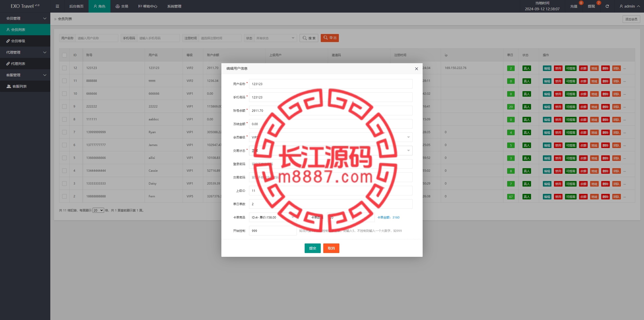Click the 搜索 search button
Image resolution: width=644 pixels, height=320 pixels.
coord(309,38)
